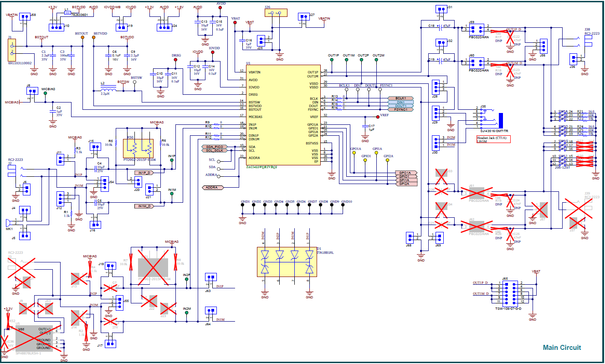Select the DIN1 net port
This screenshot has width=605, height=364.
400,102
